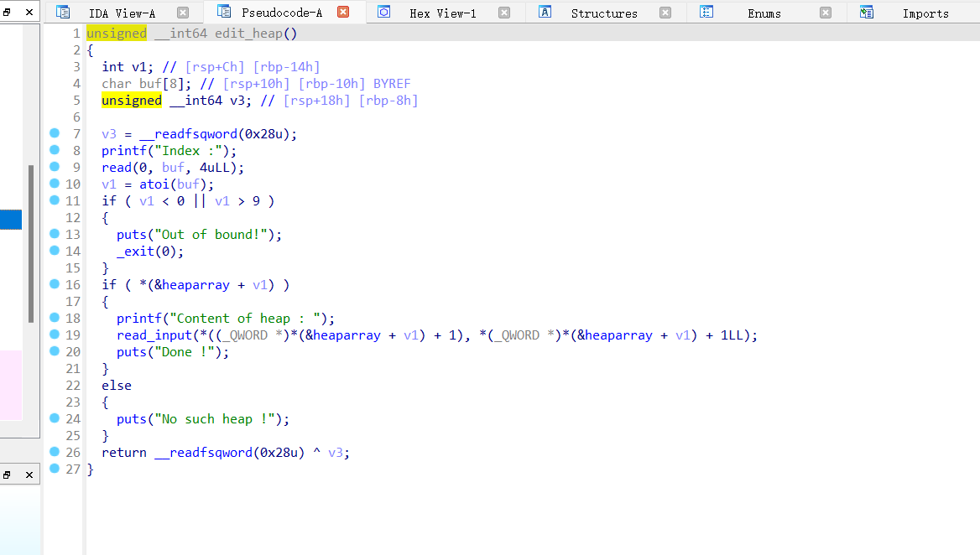Click the IDA View-A tab icon

[x=62, y=12]
